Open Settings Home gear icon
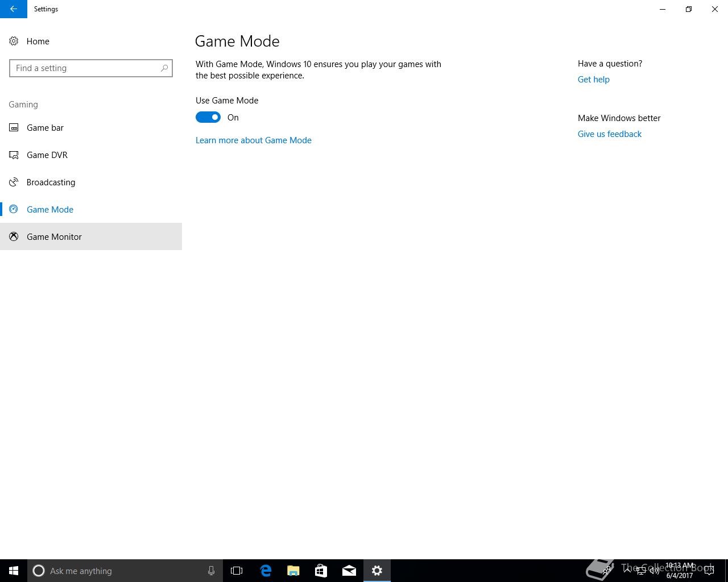Image resolution: width=728 pixels, height=582 pixels. (x=14, y=41)
